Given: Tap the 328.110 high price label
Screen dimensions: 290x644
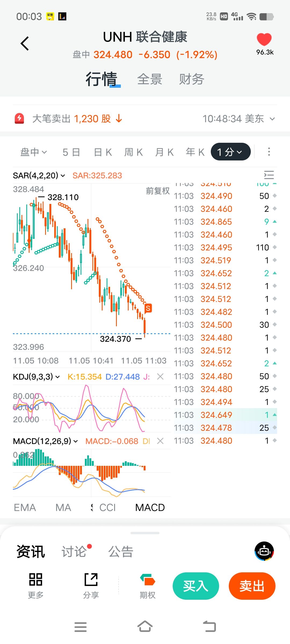Looking at the screenshot, I should tap(63, 197).
